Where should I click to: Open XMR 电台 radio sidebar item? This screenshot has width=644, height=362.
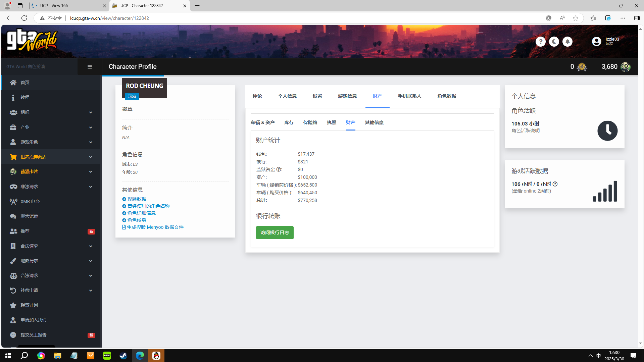click(51, 201)
